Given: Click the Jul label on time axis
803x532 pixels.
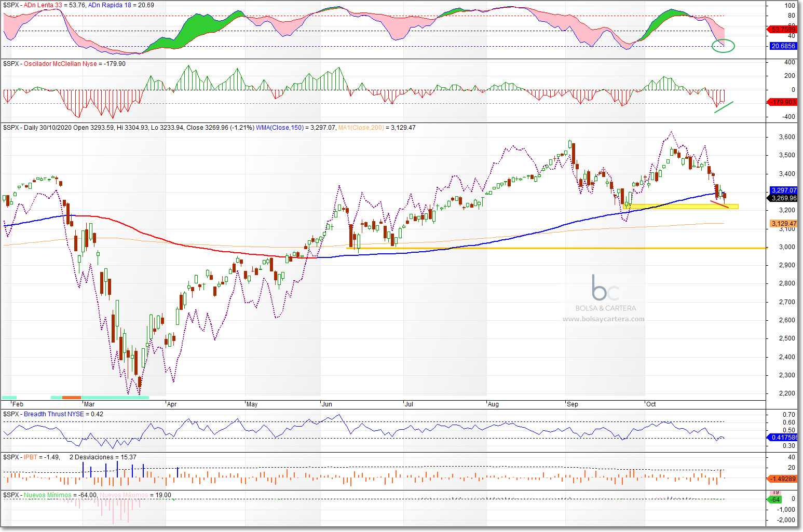Looking at the screenshot, I should [409, 404].
